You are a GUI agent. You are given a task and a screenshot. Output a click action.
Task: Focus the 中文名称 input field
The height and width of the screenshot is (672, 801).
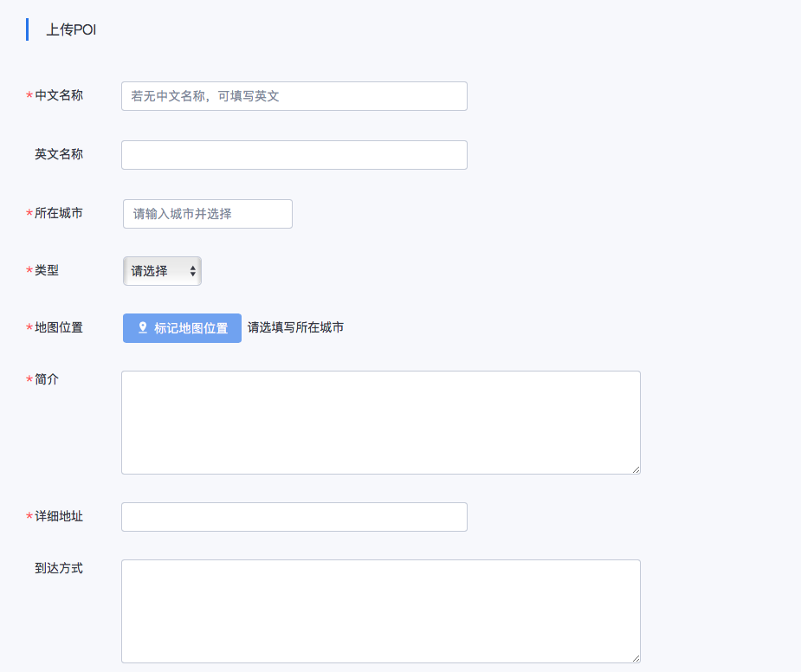294,96
